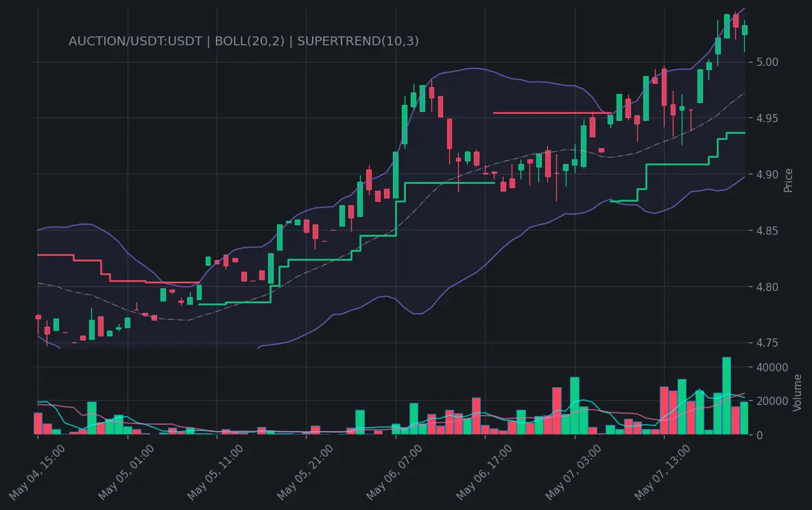Click the May 05, 01:00 time label
812x510 pixels.
[x=126, y=472]
